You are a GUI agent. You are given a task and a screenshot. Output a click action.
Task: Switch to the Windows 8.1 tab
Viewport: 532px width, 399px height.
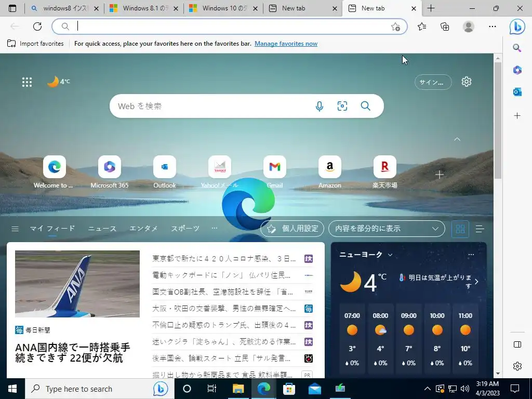click(144, 8)
